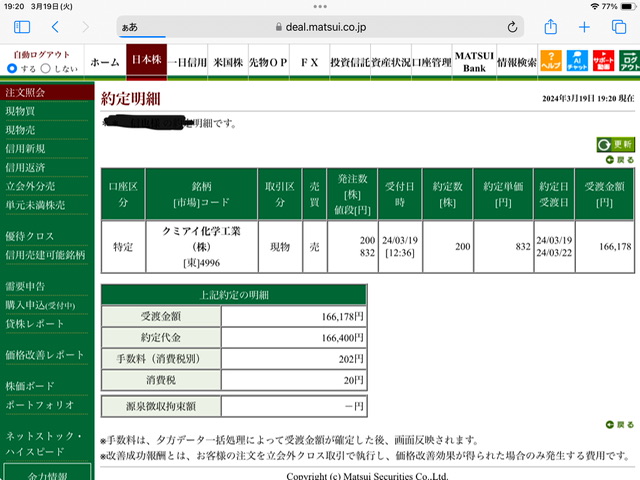Go back with the browser back arrow
Viewport: 640px width, 480px height.
coord(55,27)
